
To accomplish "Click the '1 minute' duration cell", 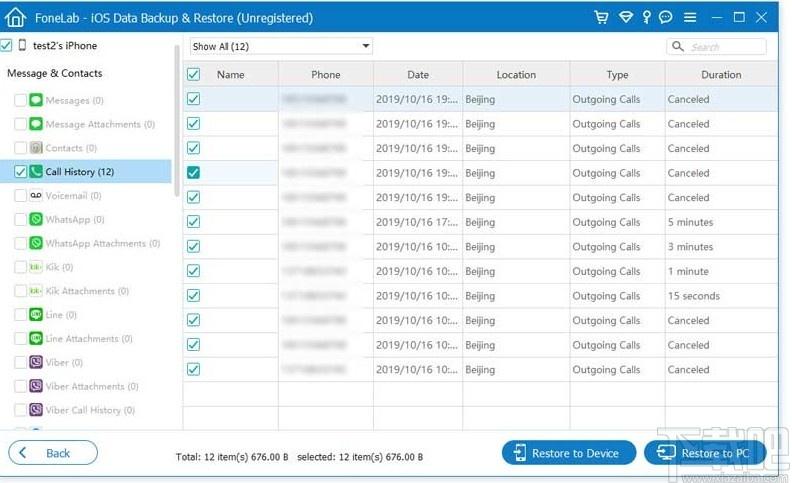I will (x=721, y=271).
